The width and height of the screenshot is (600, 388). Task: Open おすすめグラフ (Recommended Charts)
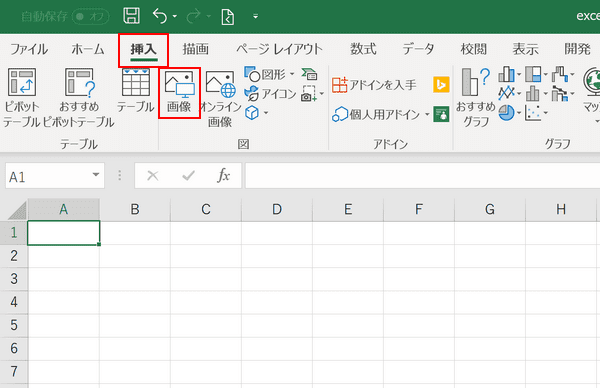coord(476,98)
